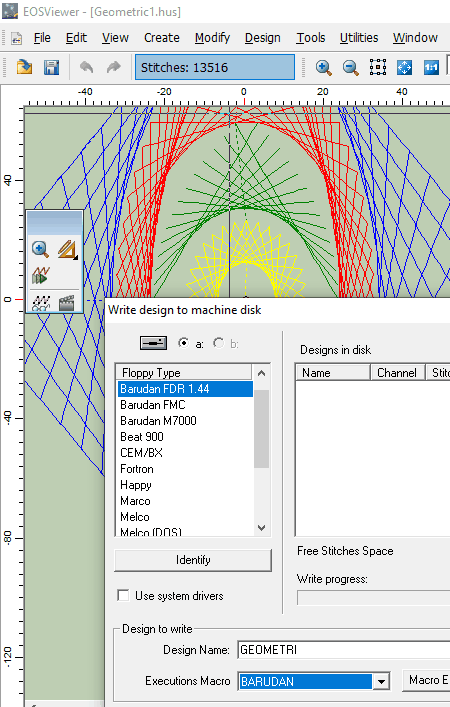This screenshot has width=450, height=707.
Task: Open the Create menu
Action: click(x=162, y=38)
